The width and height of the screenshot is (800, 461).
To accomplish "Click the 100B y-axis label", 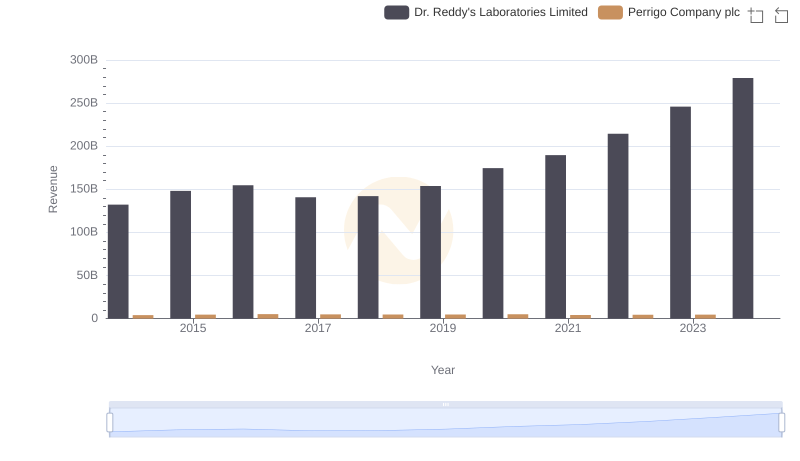I will [x=84, y=232].
